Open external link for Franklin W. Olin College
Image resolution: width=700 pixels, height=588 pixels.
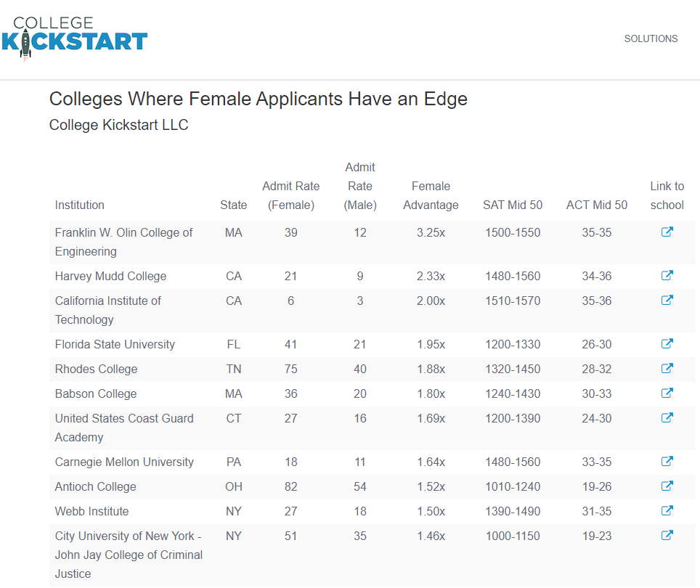pyautogui.click(x=667, y=232)
